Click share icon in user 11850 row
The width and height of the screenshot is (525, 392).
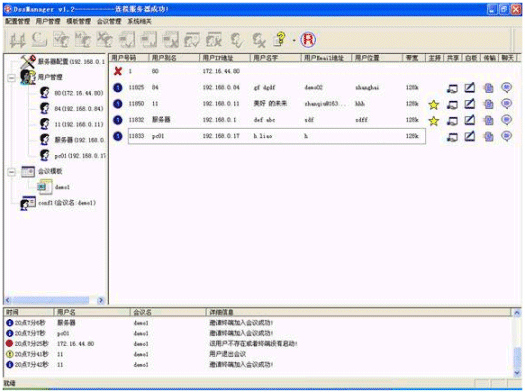(452, 104)
